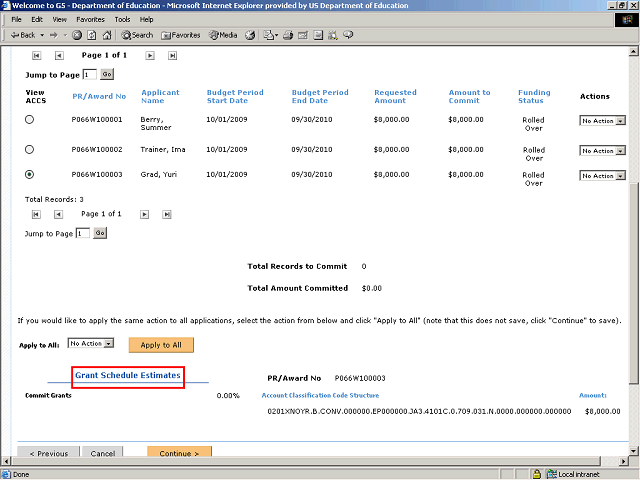640x480 pixels.
Task: Open the Favorites toolbar button
Action: click(180, 35)
